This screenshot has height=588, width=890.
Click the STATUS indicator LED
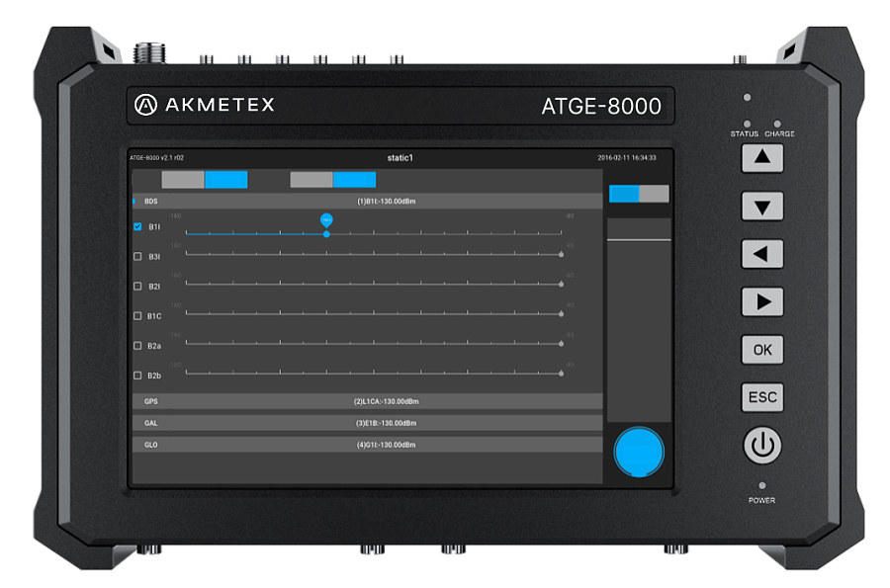click(747, 124)
